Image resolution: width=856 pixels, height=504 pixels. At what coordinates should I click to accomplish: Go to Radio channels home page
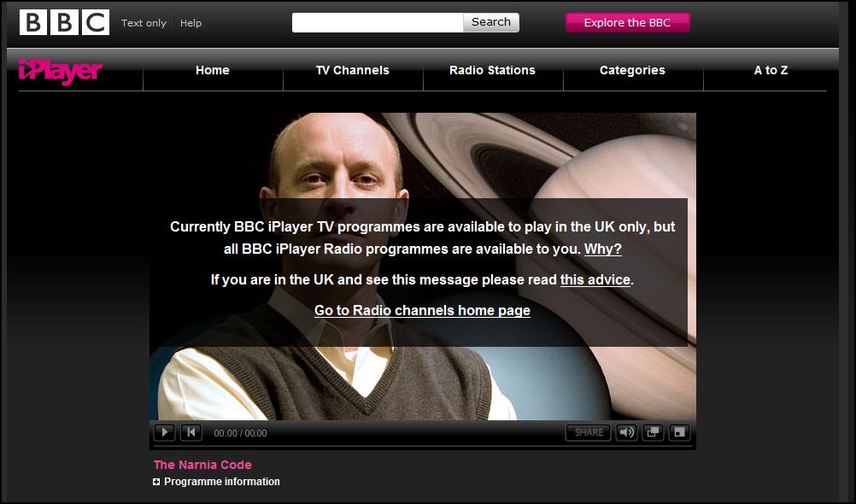[423, 311]
